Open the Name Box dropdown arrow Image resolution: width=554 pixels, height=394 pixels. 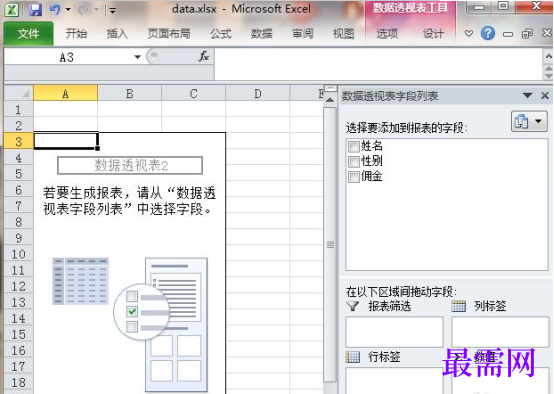137,57
